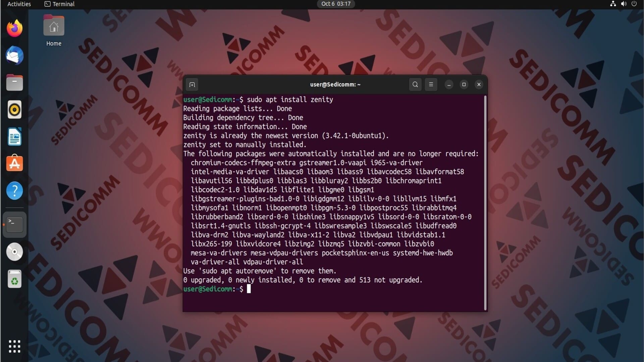This screenshot has width=644, height=362.
Task: Open the Help application
Action: point(14,191)
